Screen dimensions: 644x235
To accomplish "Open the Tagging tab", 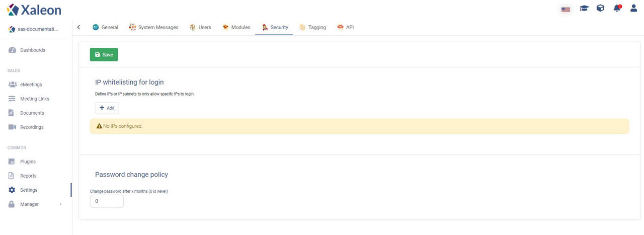I will click(x=312, y=28).
